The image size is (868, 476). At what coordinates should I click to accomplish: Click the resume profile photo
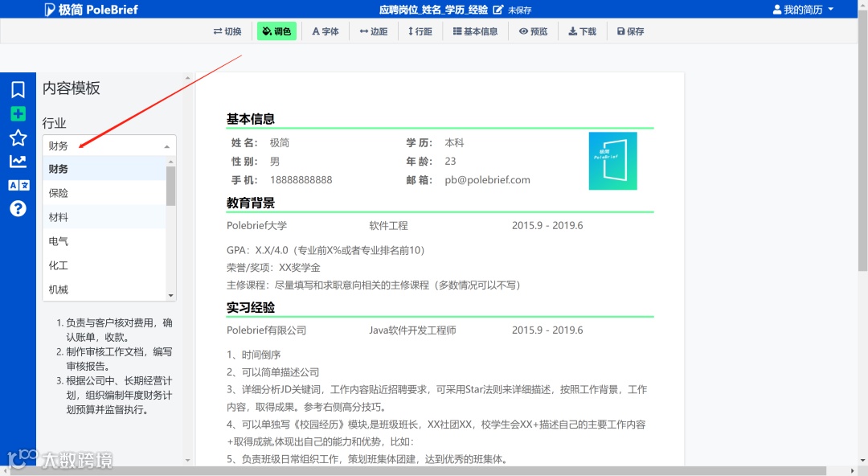click(612, 161)
